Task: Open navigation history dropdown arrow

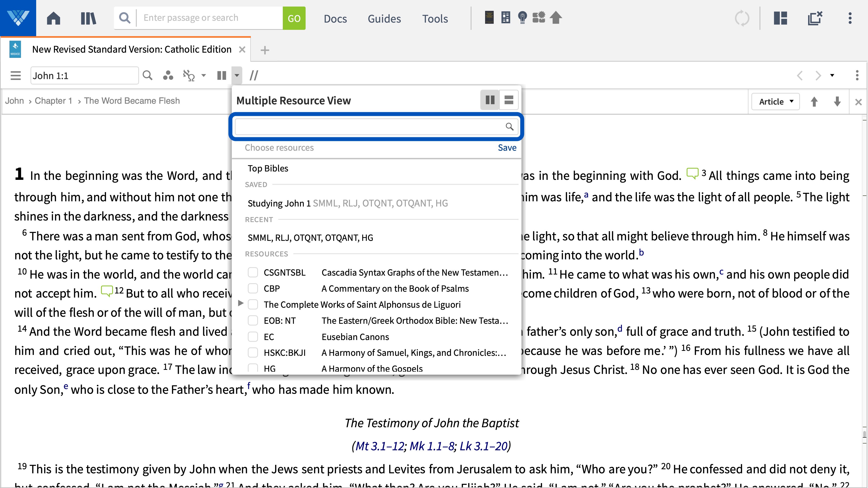Action: coord(832,75)
